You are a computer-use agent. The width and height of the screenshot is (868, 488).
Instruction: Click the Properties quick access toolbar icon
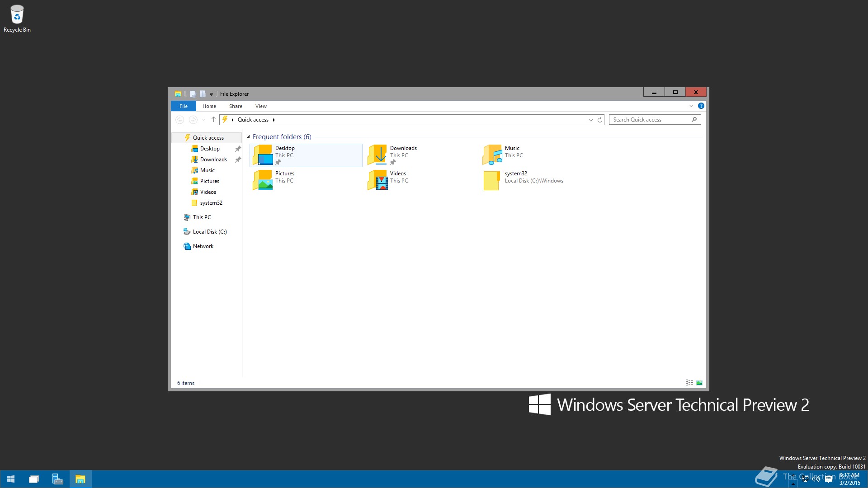[193, 94]
